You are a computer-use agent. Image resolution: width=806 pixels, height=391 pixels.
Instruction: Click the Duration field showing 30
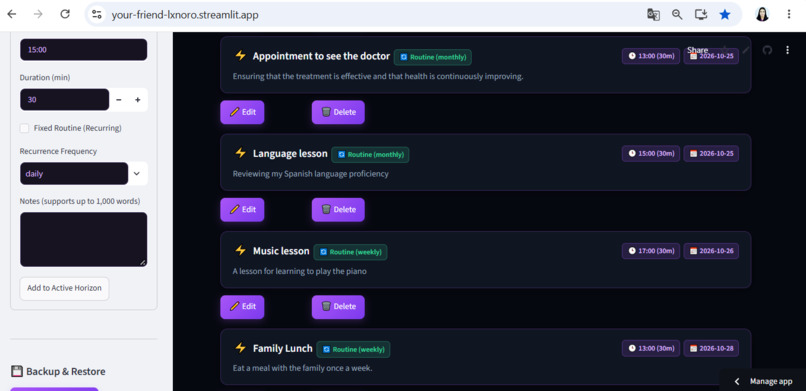pos(65,100)
